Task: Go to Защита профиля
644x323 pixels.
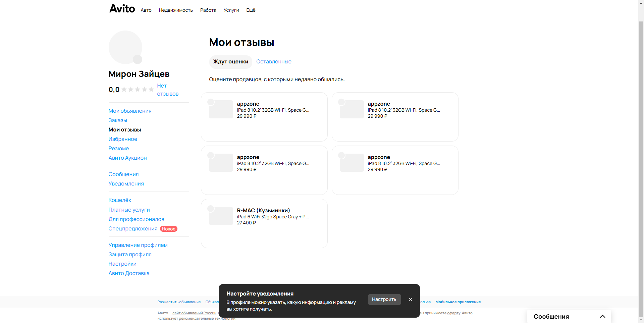Action: [x=130, y=255]
